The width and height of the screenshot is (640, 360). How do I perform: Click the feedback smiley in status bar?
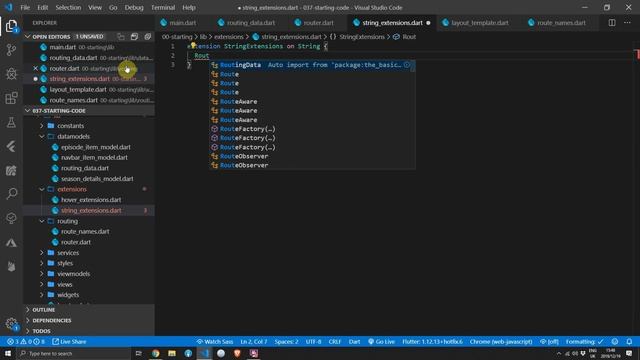[x=615, y=342]
